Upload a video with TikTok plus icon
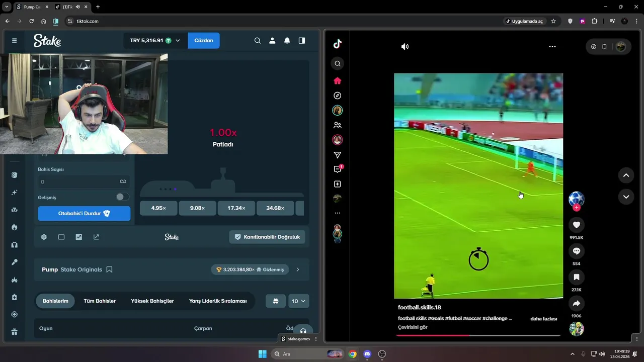The width and height of the screenshot is (644, 362). pyautogui.click(x=338, y=184)
